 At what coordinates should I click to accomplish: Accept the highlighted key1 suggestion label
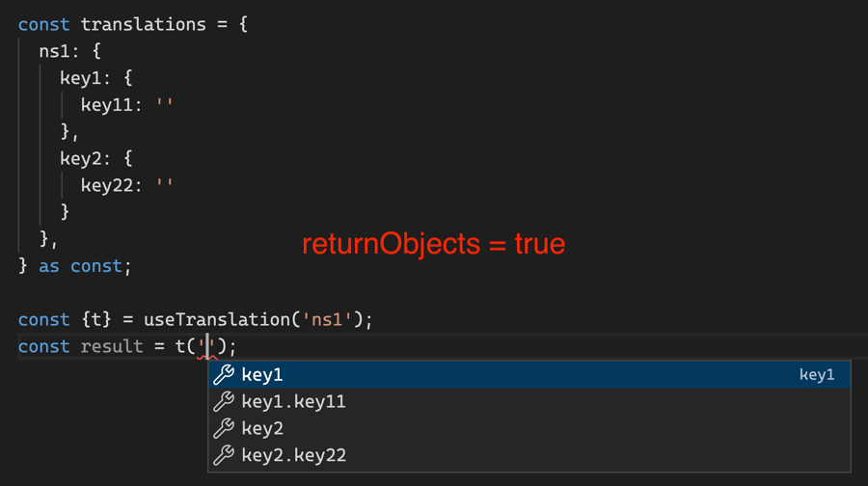coord(262,375)
